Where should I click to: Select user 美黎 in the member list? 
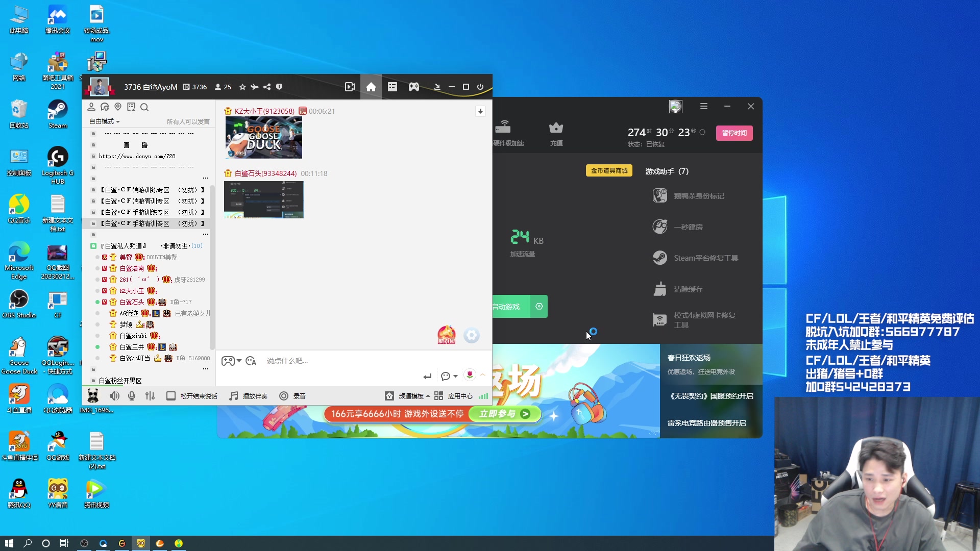tap(126, 257)
